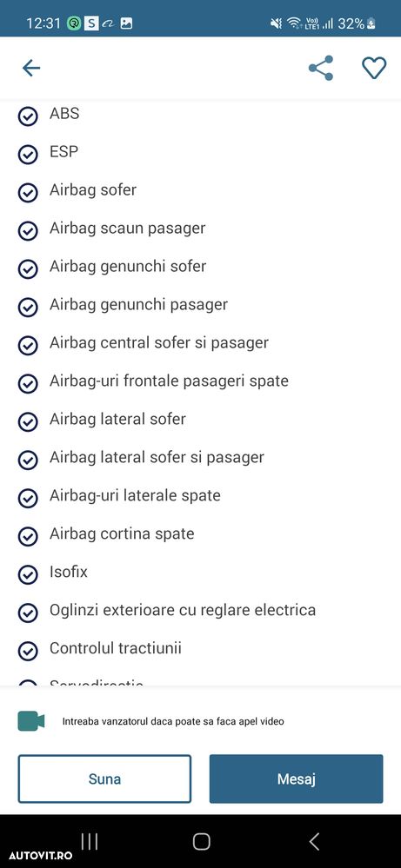Image resolution: width=401 pixels, height=868 pixels.
Task: Tap the video camera icon
Action: 31,721
